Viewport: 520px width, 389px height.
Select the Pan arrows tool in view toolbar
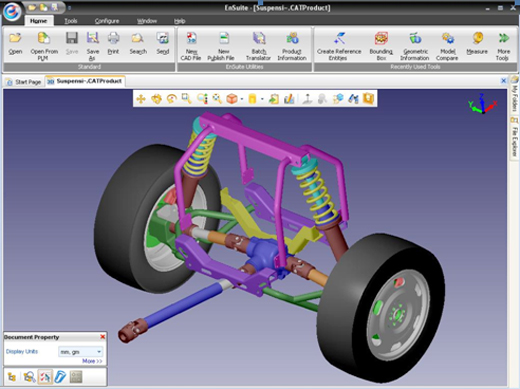141,99
